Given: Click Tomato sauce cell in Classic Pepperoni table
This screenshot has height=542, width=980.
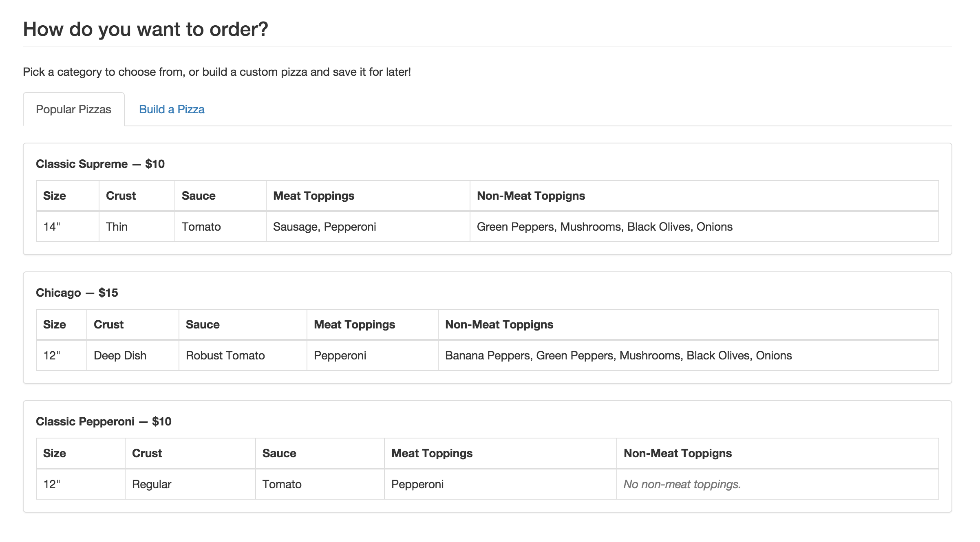Looking at the screenshot, I should tap(320, 484).
